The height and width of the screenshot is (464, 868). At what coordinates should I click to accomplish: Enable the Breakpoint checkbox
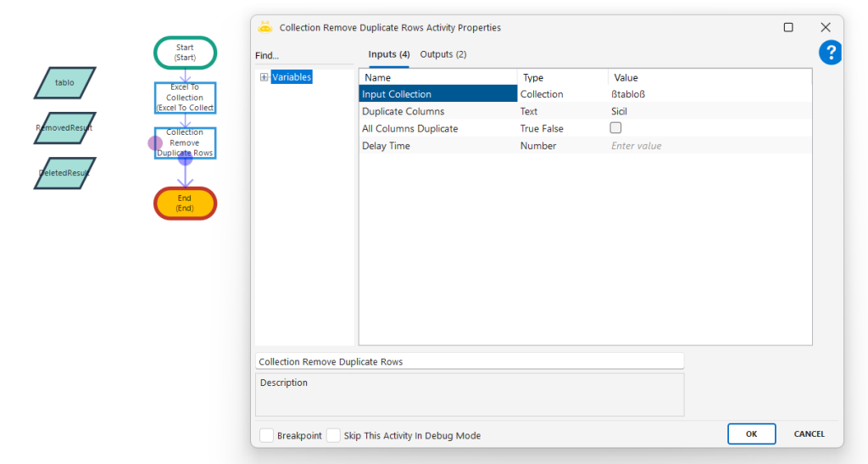click(x=267, y=435)
